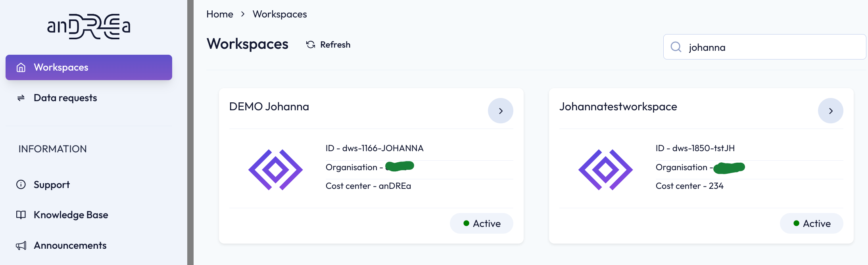Screen dimensions: 868x265
Task: Open DEMO Johanna via chevron arrow
Action: [501, 111]
